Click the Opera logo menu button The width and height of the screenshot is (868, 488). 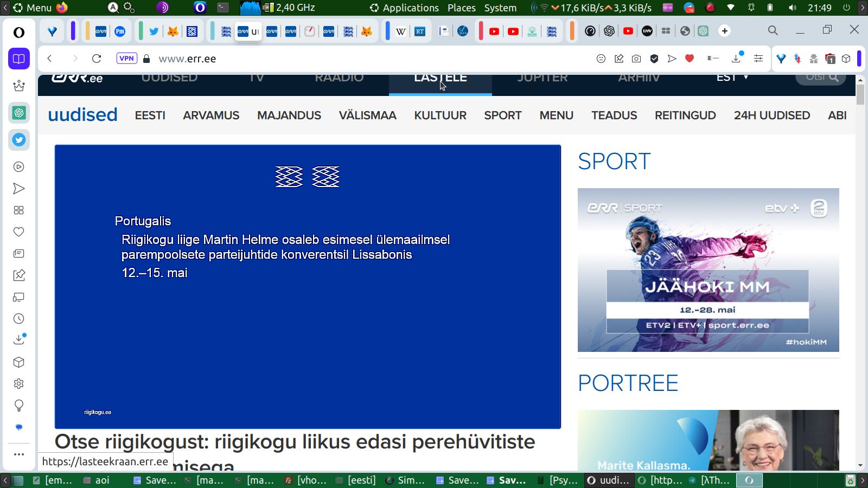pyautogui.click(x=19, y=33)
